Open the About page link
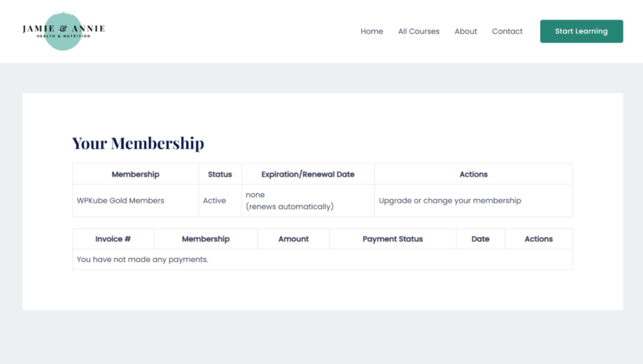This screenshot has width=643, height=364. [466, 31]
